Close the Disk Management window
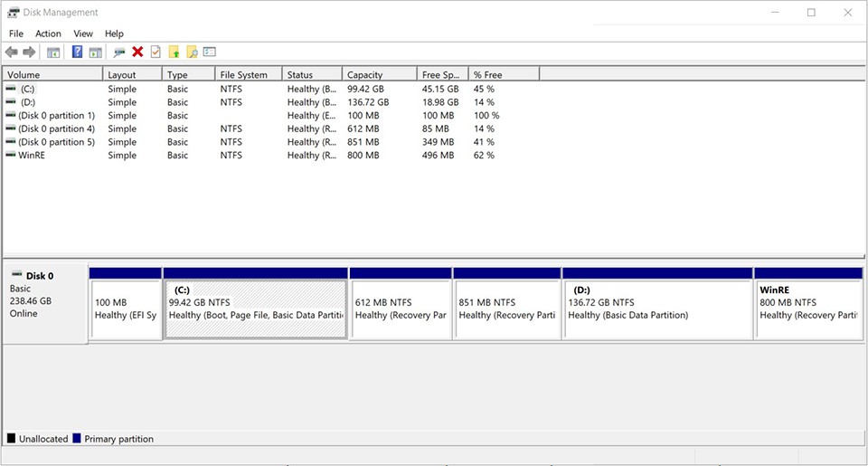The width and height of the screenshot is (868, 466). tap(847, 12)
